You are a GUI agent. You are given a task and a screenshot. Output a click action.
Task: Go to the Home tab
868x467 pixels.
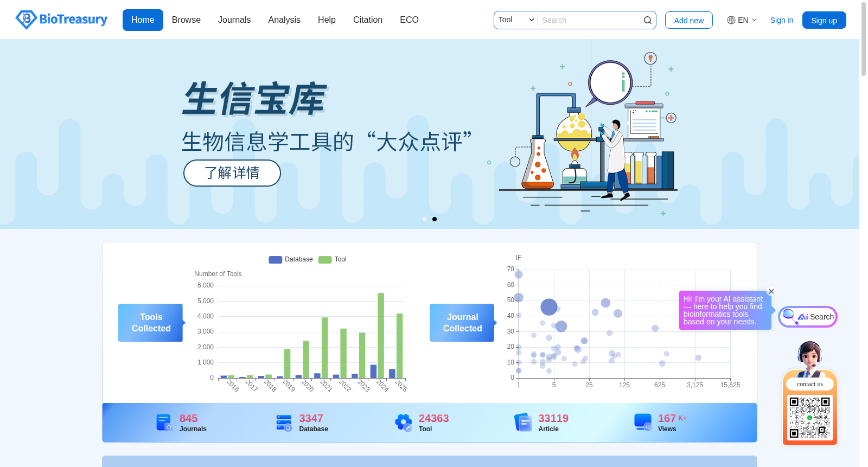coord(143,20)
